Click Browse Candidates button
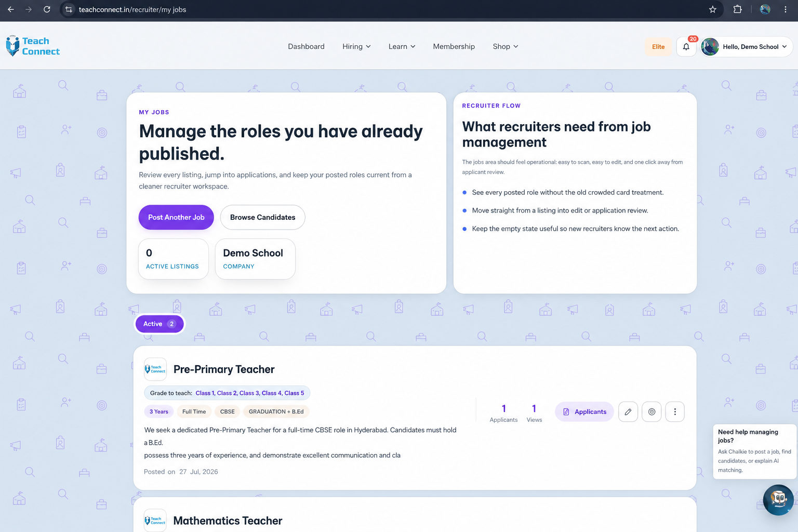 click(x=262, y=217)
